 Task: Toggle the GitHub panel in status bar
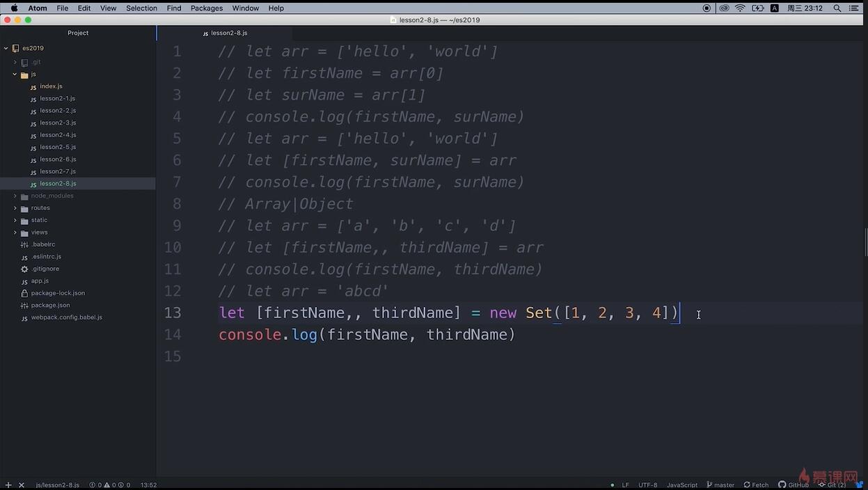tap(794, 485)
